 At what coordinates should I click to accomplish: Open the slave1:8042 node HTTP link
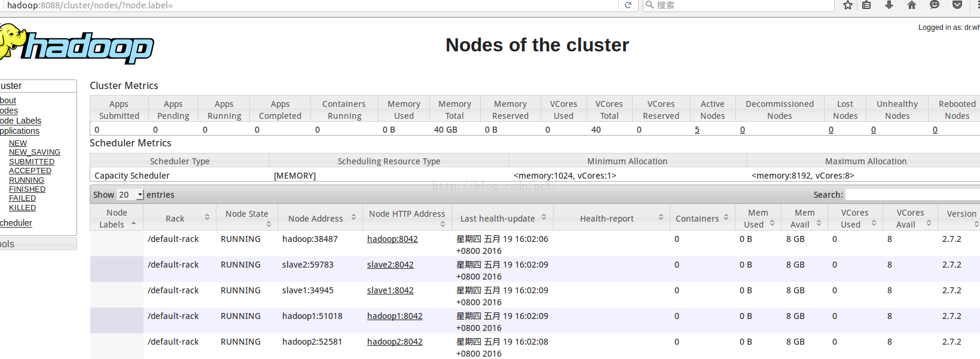tap(390, 290)
